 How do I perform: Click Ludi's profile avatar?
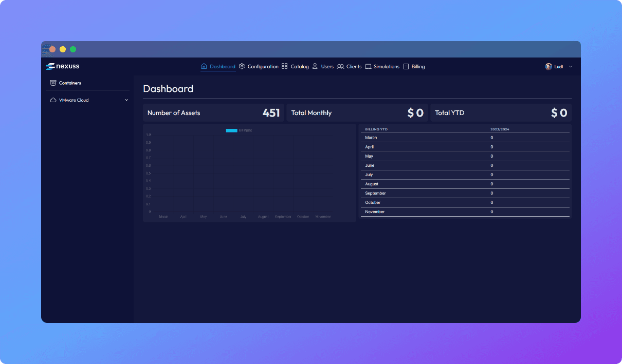point(548,67)
